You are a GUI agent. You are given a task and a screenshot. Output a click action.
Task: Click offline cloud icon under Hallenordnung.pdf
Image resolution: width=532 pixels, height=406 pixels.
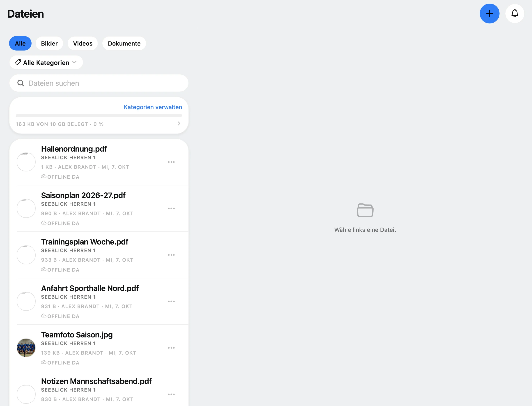click(x=44, y=176)
